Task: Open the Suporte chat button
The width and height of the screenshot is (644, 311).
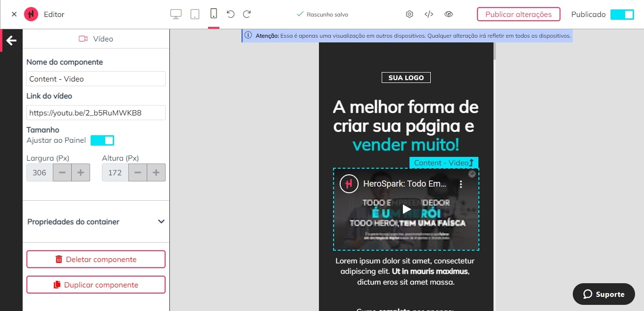Action: [x=604, y=294]
